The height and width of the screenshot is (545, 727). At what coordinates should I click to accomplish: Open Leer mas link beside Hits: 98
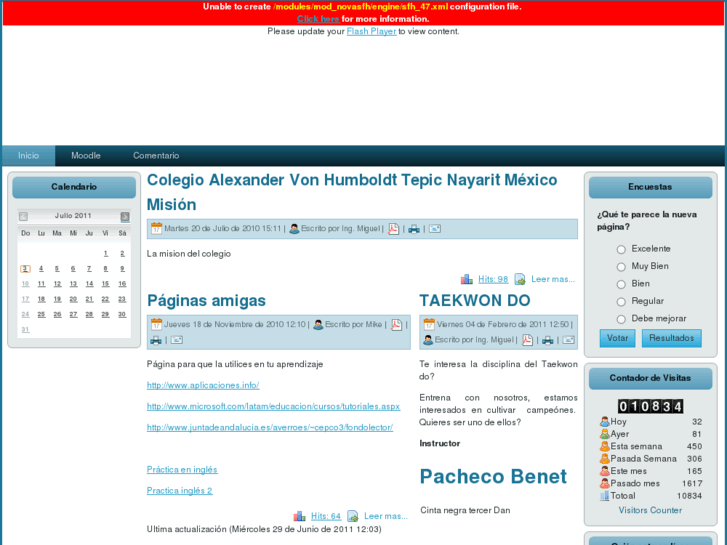pyautogui.click(x=553, y=279)
